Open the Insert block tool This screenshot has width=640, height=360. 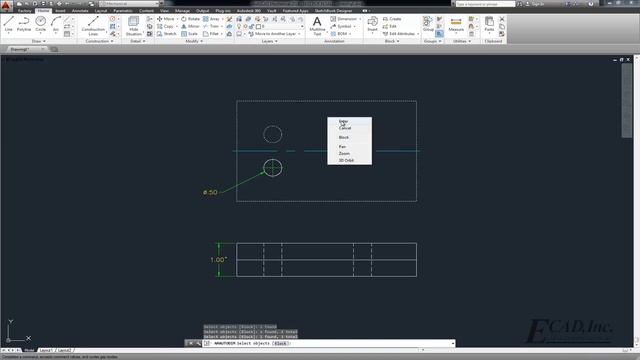tap(372, 24)
